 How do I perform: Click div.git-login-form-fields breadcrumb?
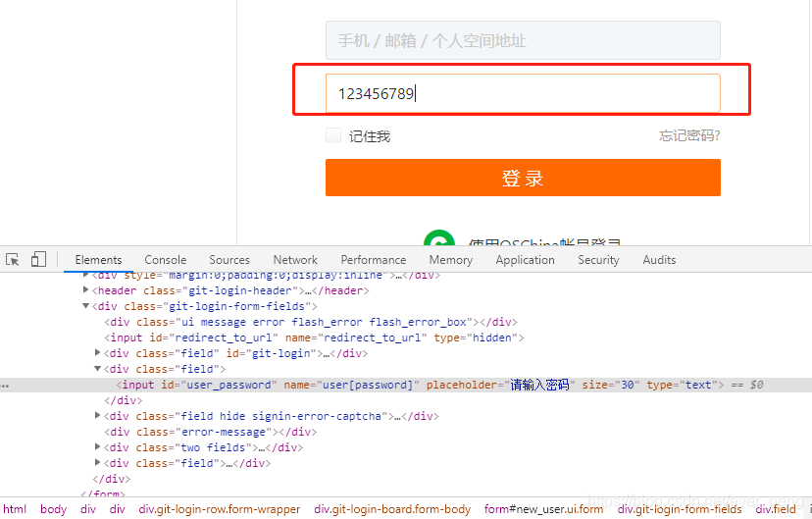pos(680,509)
